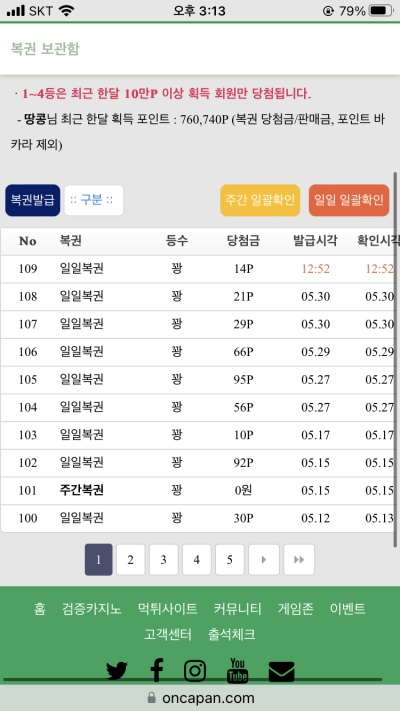
Task: Open the 고객센터 link
Action: (x=168, y=634)
